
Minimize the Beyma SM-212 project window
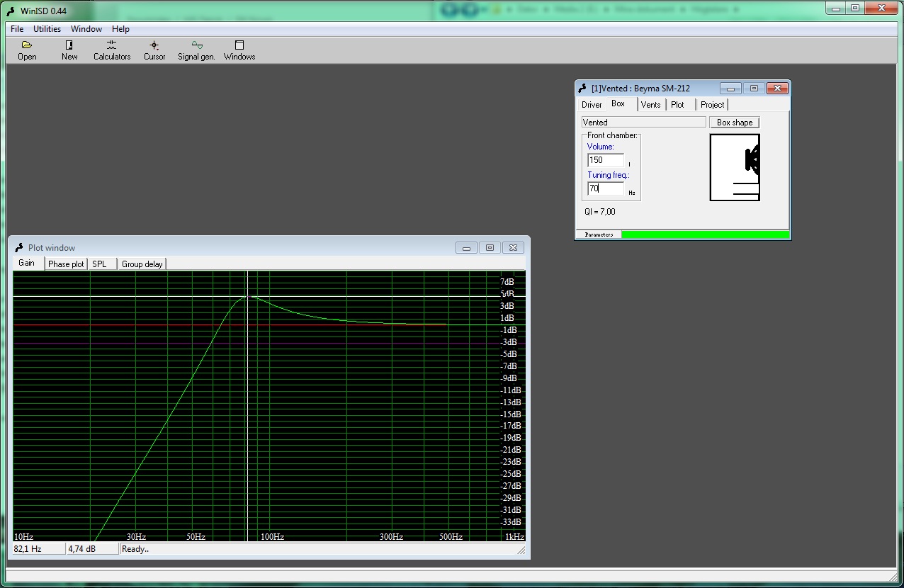coord(730,89)
